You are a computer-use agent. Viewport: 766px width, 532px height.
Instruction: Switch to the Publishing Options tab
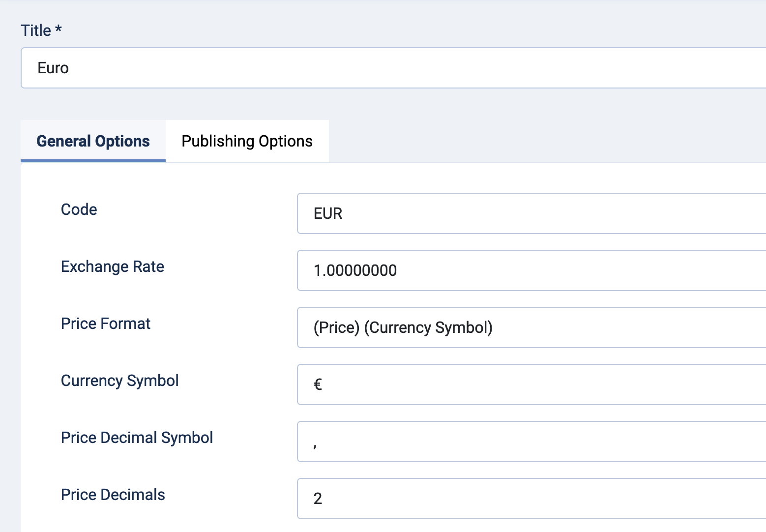click(x=247, y=141)
